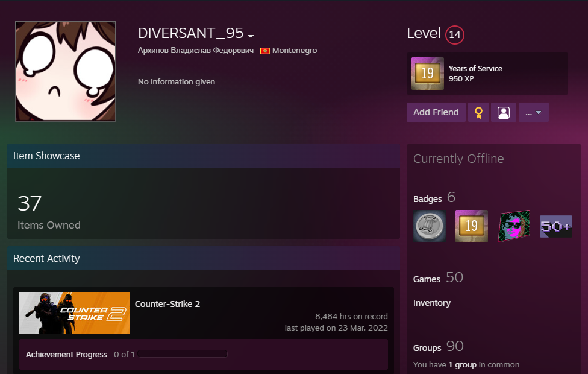Viewport: 588px width, 374px height.
Task: Give a profile award via ribbon icon
Action: pyautogui.click(x=478, y=112)
